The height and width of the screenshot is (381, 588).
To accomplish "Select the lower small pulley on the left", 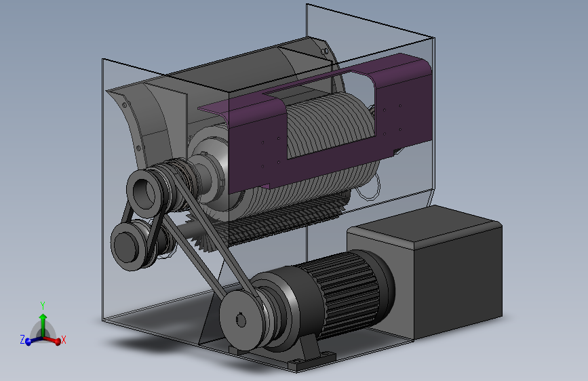I will pyautogui.click(x=128, y=245).
